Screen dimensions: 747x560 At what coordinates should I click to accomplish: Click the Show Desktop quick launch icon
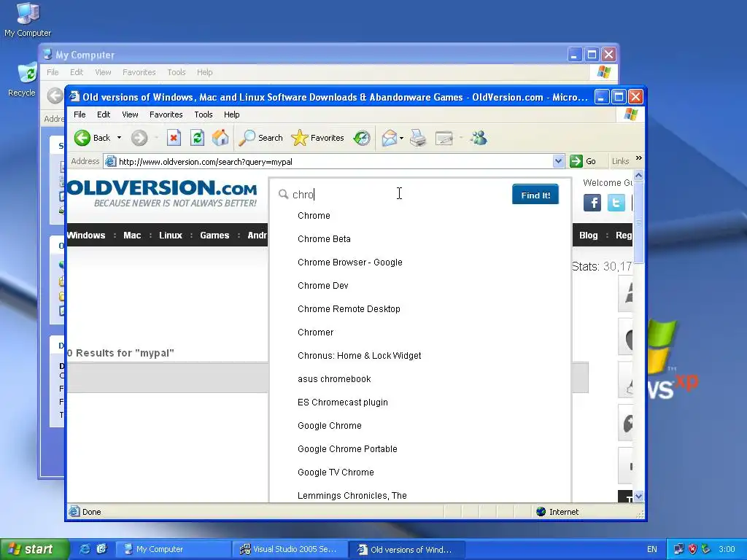(x=101, y=549)
